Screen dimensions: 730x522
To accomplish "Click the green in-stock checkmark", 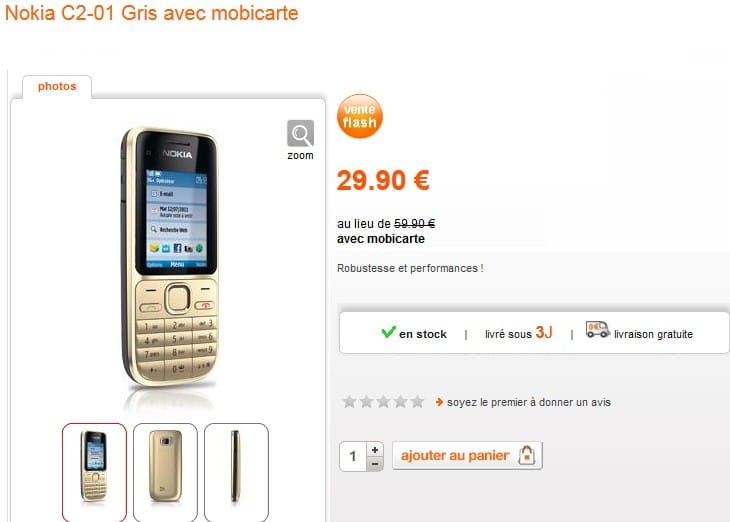I will coord(388,332).
